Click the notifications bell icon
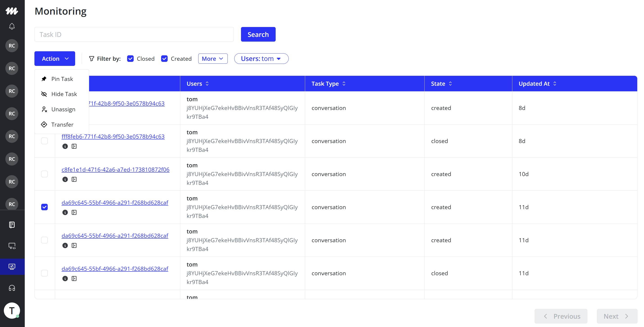The width and height of the screenshot is (644, 327). [12, 26]
